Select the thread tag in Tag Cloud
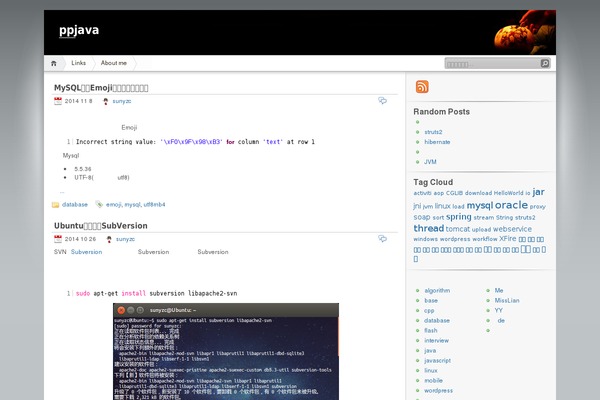This screenshot has height=400, width=600. click(x=428, y=228)
